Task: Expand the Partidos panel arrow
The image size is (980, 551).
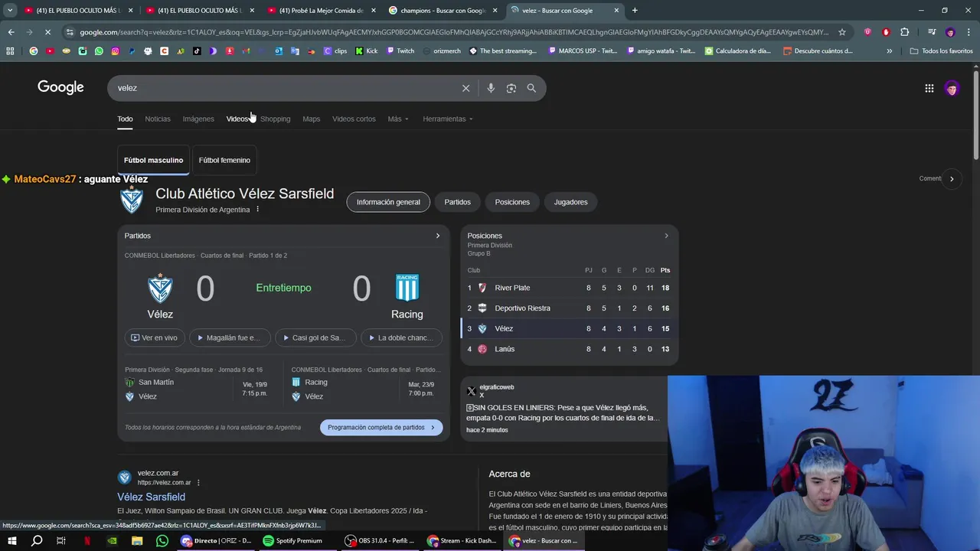Action: click(x=438, y=236)
